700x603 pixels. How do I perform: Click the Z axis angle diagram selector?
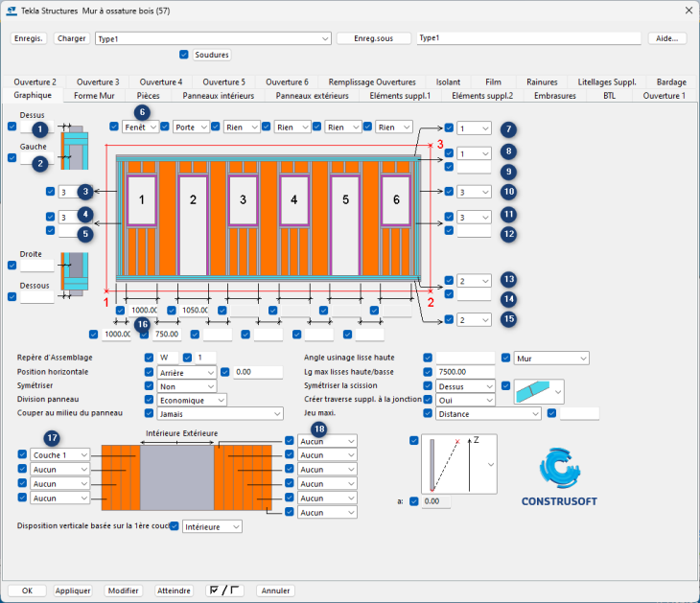[455, 464]
